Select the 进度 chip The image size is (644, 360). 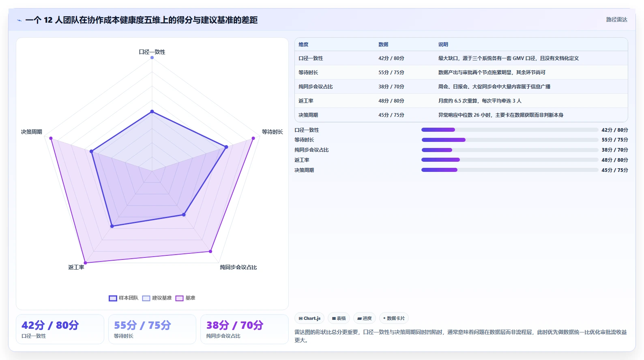[365, 318]
